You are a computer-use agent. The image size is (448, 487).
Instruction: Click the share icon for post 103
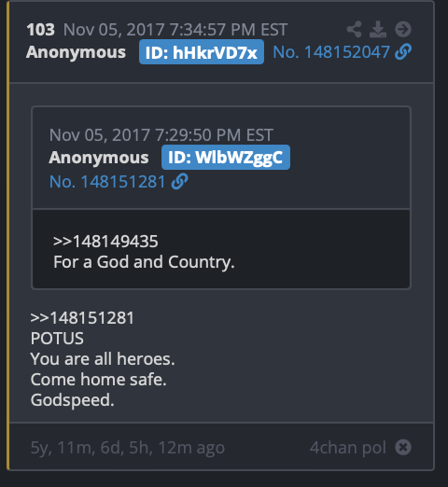354,30
